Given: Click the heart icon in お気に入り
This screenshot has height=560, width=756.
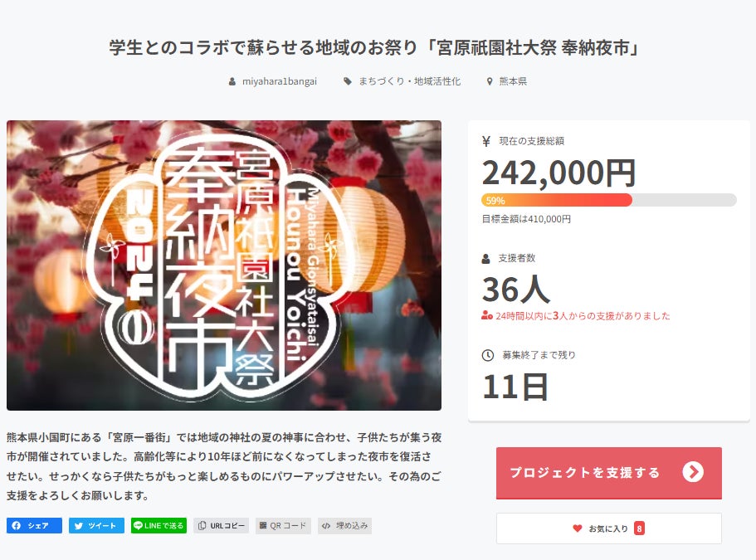Looking at the screenshot, I should 577,528.
